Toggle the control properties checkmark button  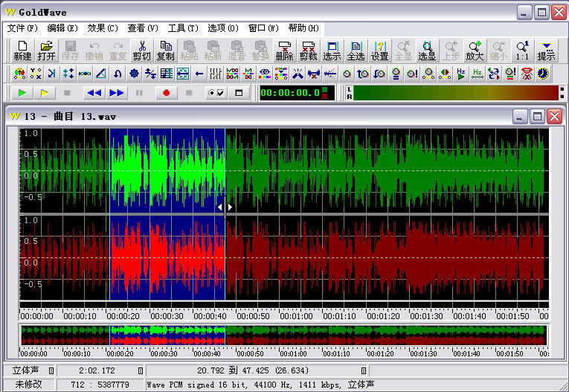click(x=216, y=93)
